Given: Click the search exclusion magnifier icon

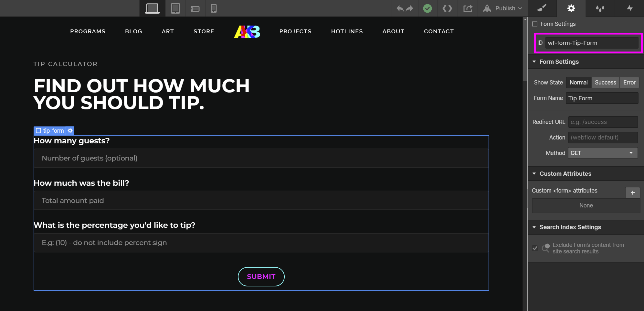Looking at the screenshot, I should [x=546, y=248].
